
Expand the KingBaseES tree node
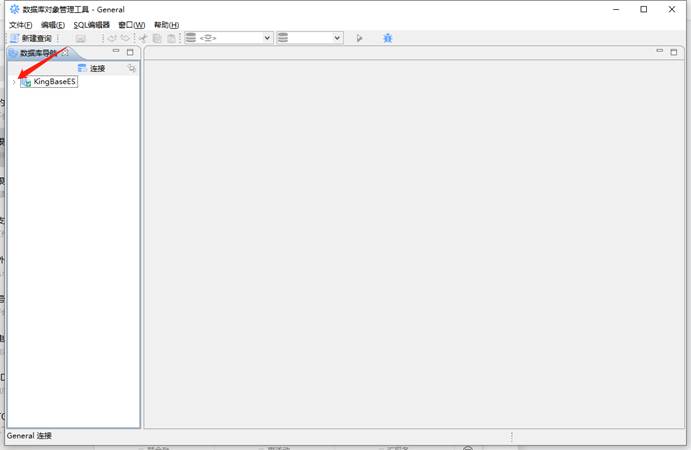click(14, 82)
